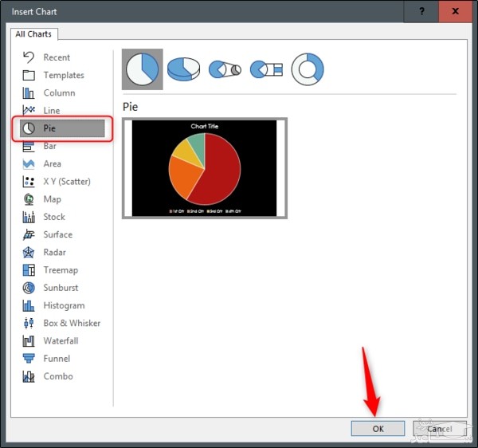478x448 pixels.
Task: Click OK to insert chart
Action: 378,429
